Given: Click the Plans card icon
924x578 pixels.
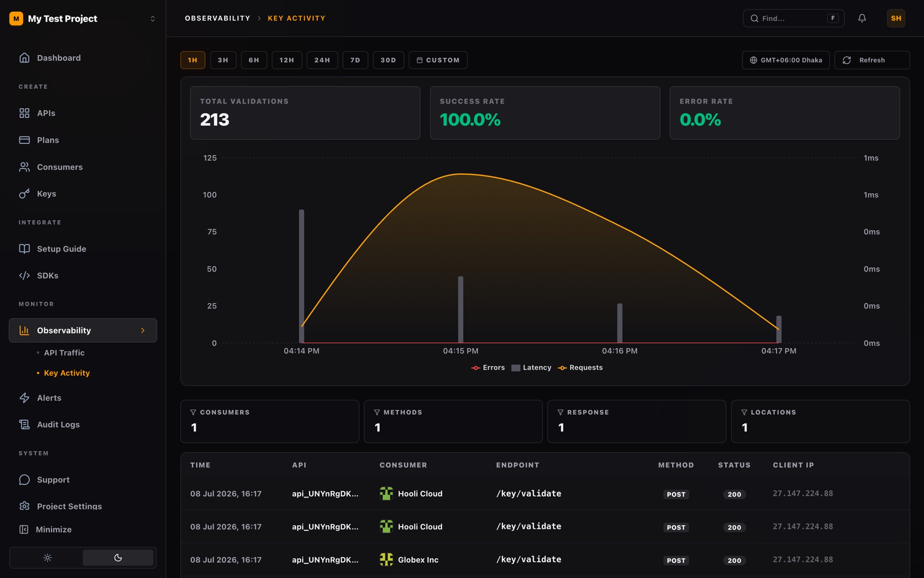Looking at the screenshot, I should pyautogui.click(x=24, y=140).
